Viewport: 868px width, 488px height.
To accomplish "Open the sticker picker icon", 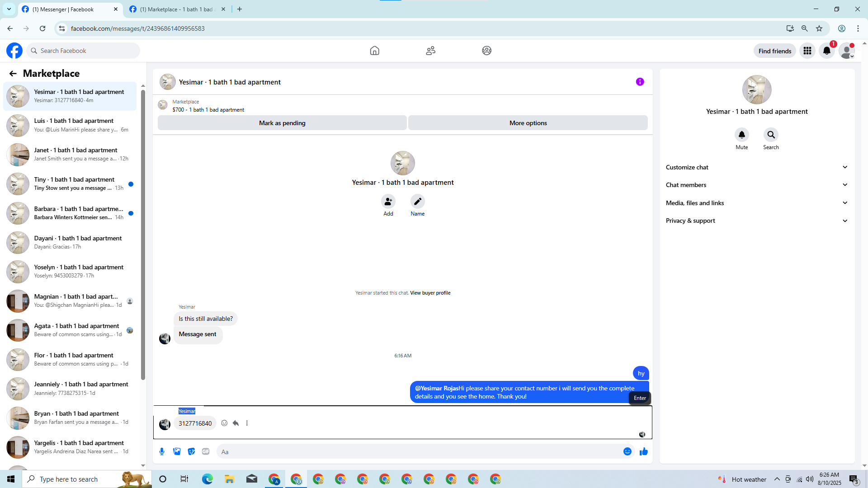I will 191,451.
